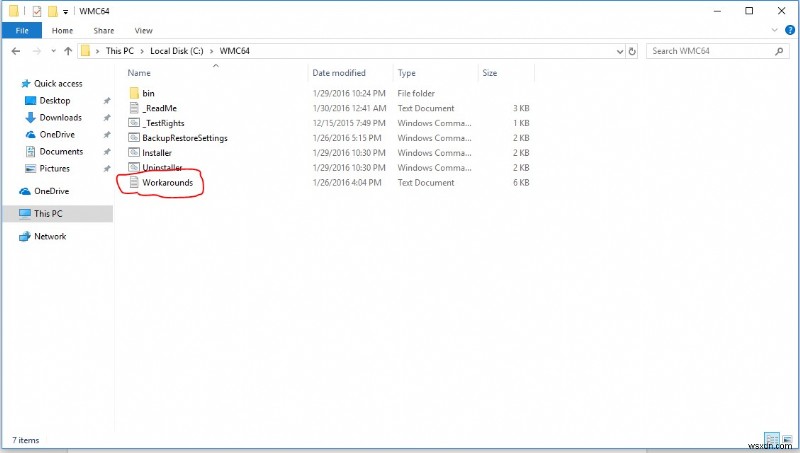800x453 pixels.
Task: Click the 1/26/2016 4:04 PM date cell
Action: coord(346,182)
